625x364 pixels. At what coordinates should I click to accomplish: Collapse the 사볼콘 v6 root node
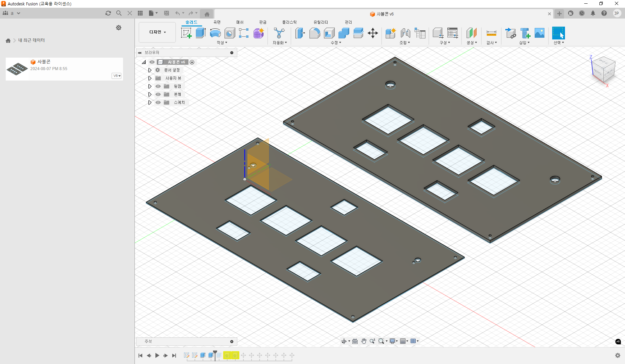point(144,62)
